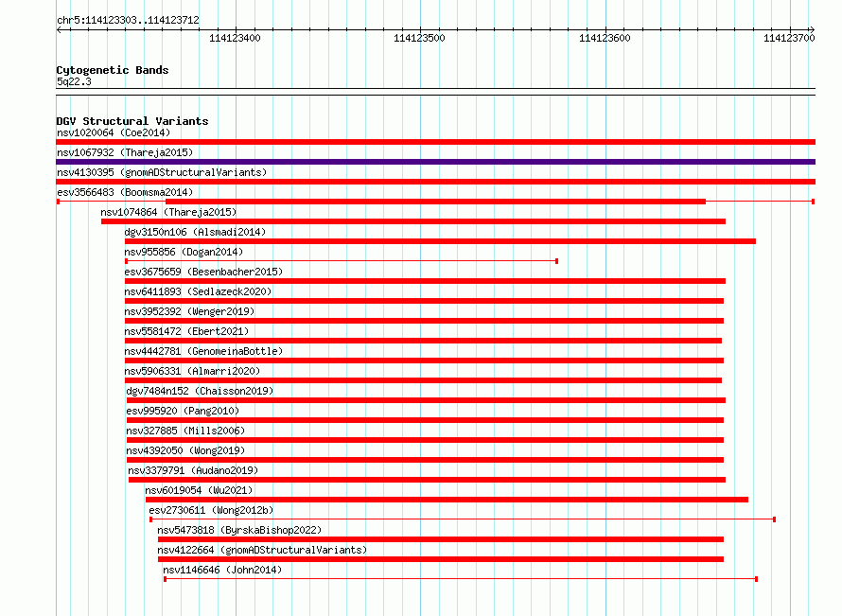Click the red bar under dgv3150n106 (Alsmadi2014)
The height and width of the screenshot is (616, 842).
(x=440, y=241)
